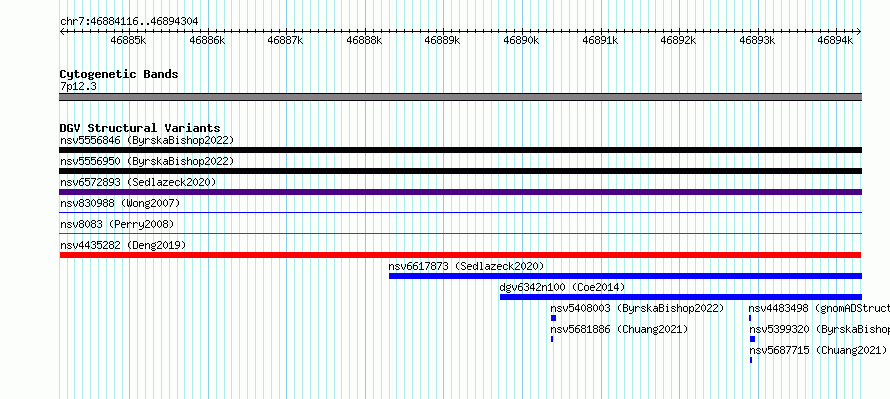Click the 46887k ruler tick label
This screenshot has width=890, height=399.
[x=286, y=40]
